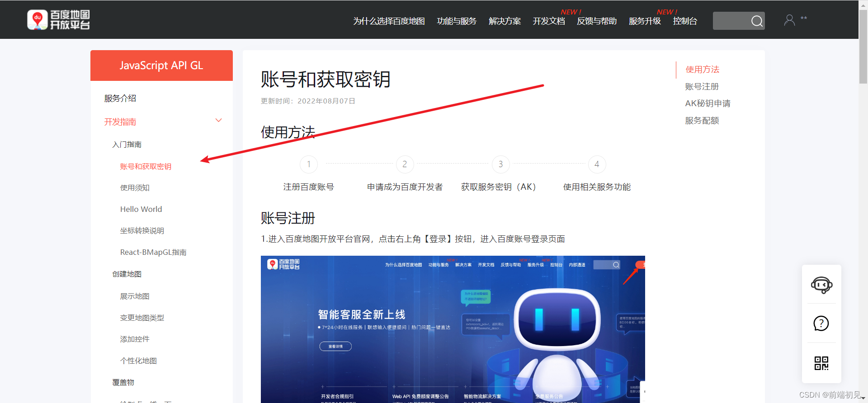Viewport: 868px width, 403px height.
Task: Jump to 账号注册 anchor link
Action: coord(702,87)
